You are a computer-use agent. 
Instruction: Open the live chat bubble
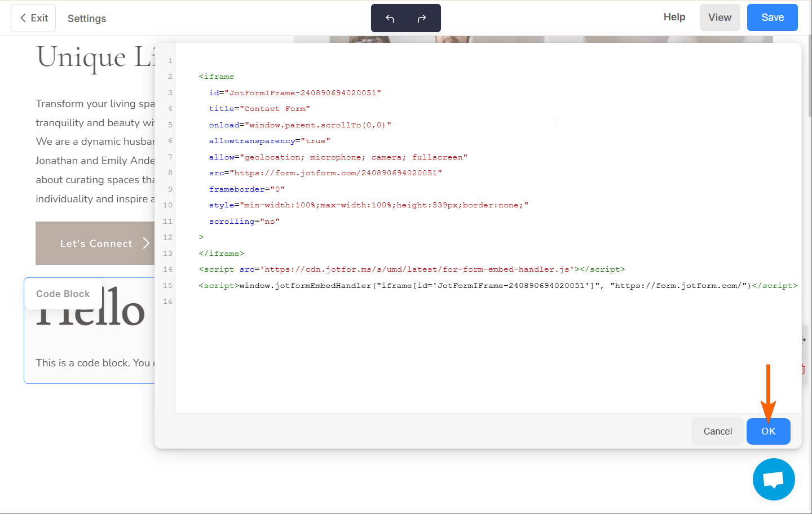[x=774, y=479]
